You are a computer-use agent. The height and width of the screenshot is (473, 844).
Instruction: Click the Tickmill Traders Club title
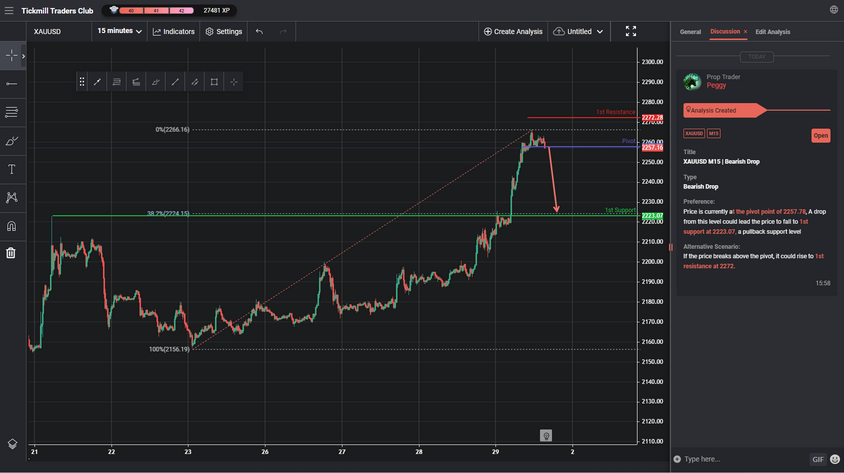tap(57, 11)
